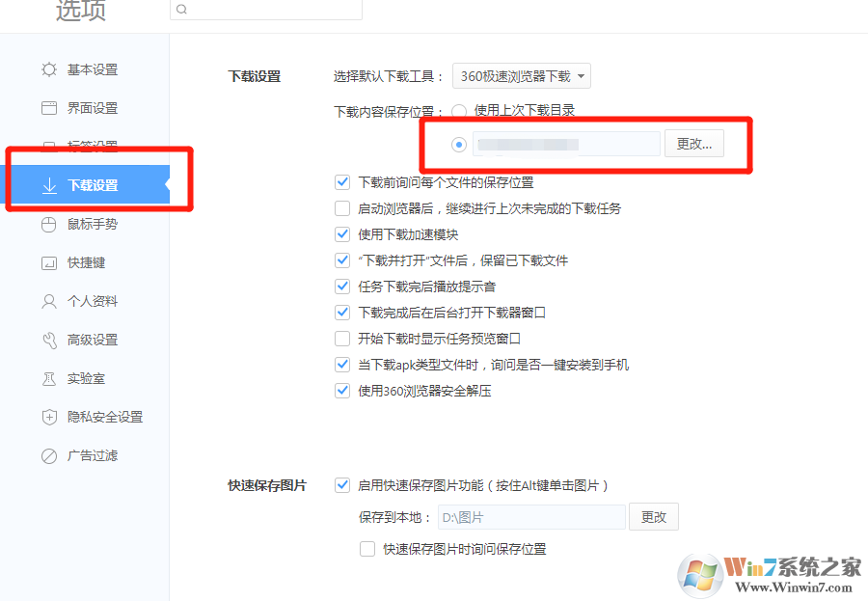Select the 使用上次下载目录 radio button
This screenshot has width=868, height=601.
460,110
